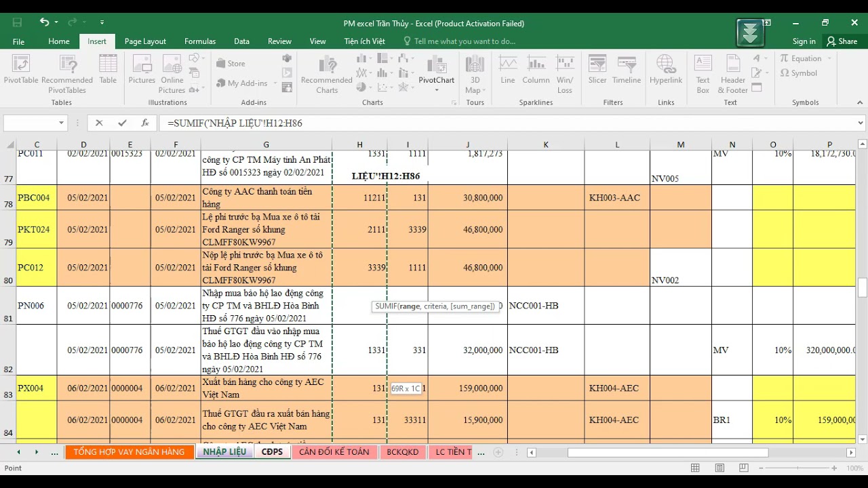
Task: Save the workbook from Quick Access
Action: [x=17, y=22]
